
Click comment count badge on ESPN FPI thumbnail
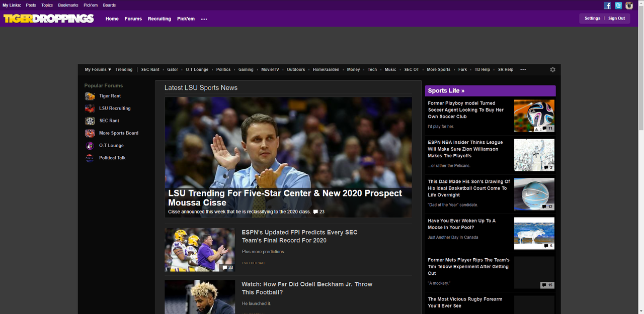[x=228, y=268]
